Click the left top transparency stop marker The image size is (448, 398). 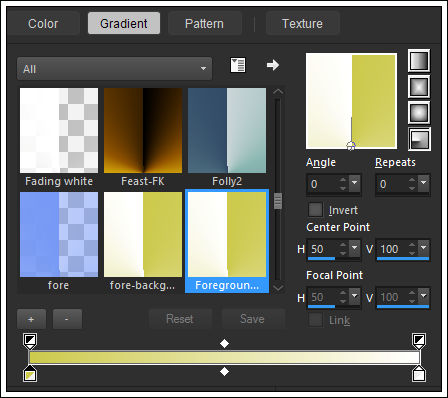(x=30, y=341)
